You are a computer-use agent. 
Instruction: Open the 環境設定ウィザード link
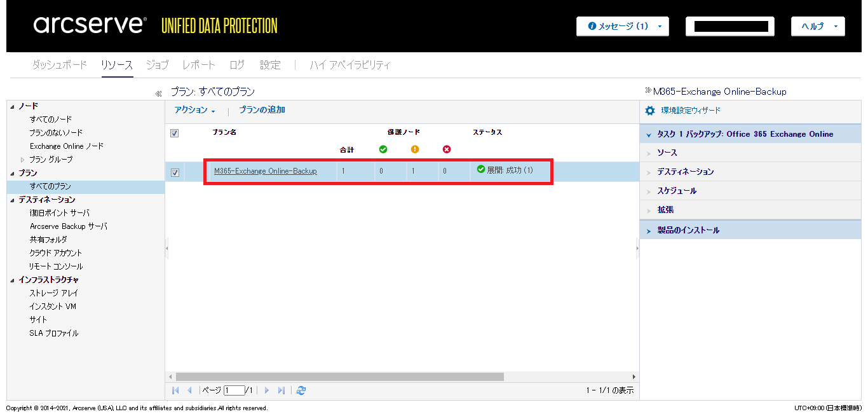691,111
